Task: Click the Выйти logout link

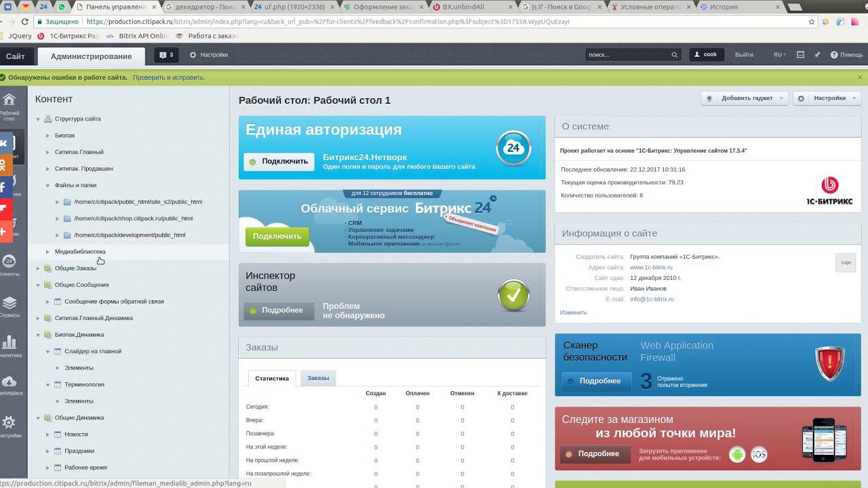Action: tap(744, 55)
